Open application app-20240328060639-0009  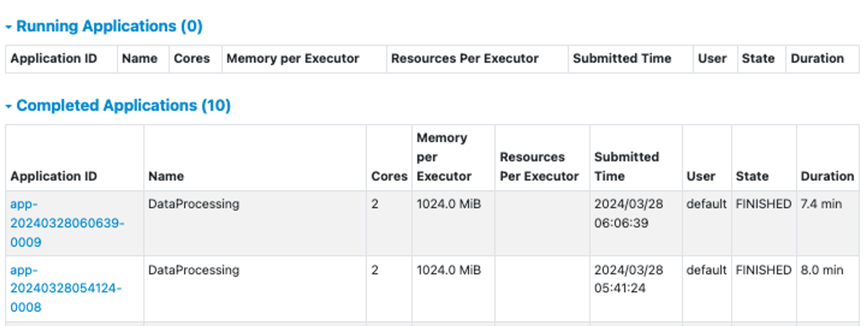[x=67, y=223]
